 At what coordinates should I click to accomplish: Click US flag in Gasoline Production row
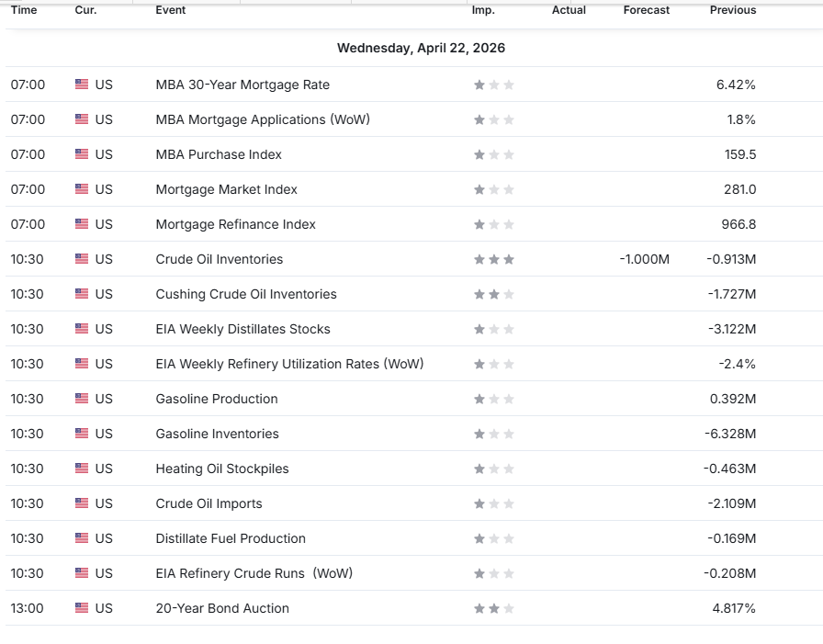(x=82, y=399)
